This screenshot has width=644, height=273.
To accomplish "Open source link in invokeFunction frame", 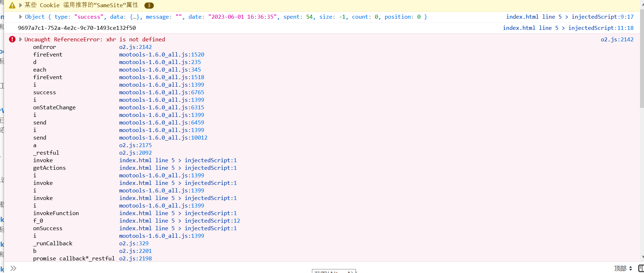I will (x=178, y=213).
